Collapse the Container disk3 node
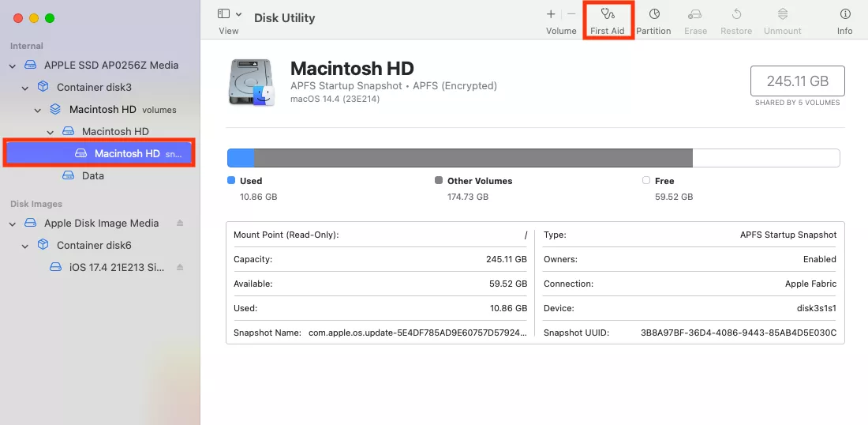 25,88
